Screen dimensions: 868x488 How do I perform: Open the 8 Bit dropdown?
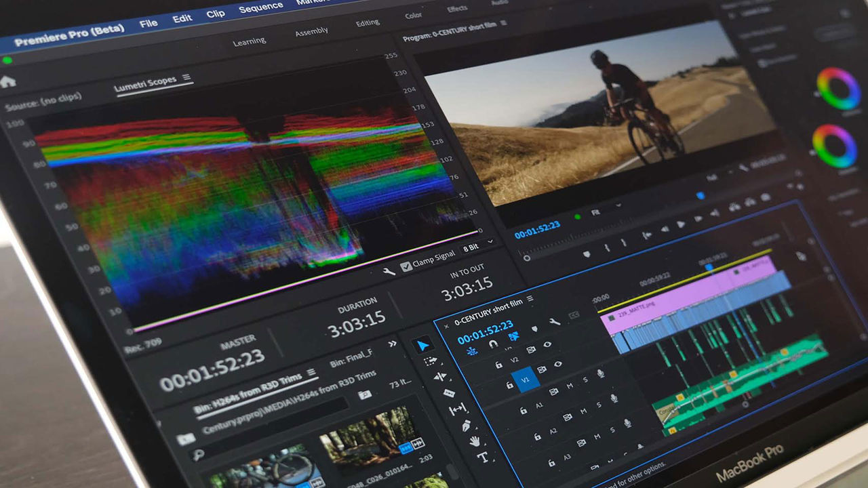[478, 245]
